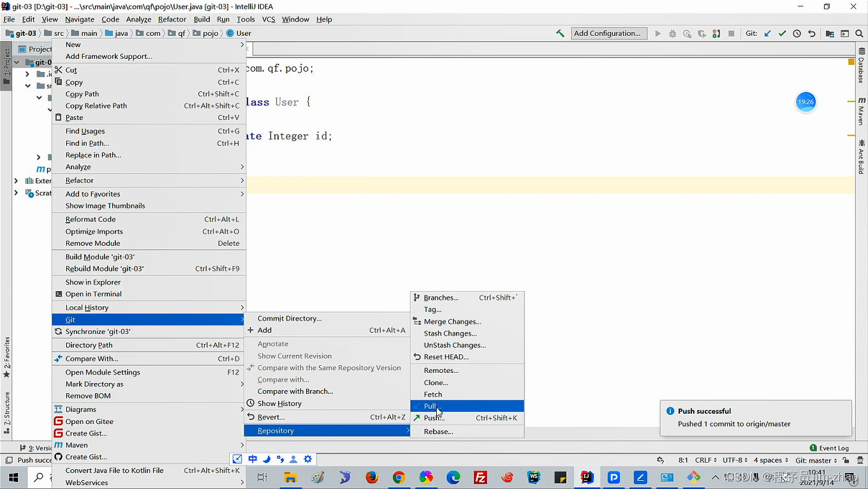The width and height of the screenshot is (868, 489).
Task: Click the User breadcrumb in navigation bar
Action: 239,33
